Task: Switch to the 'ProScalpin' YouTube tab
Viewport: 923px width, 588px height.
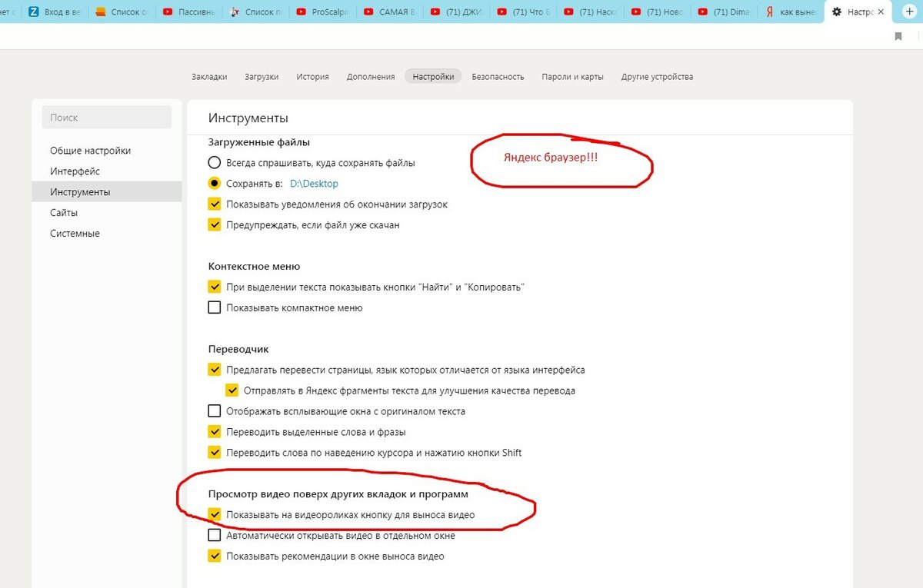Action: 323,12
